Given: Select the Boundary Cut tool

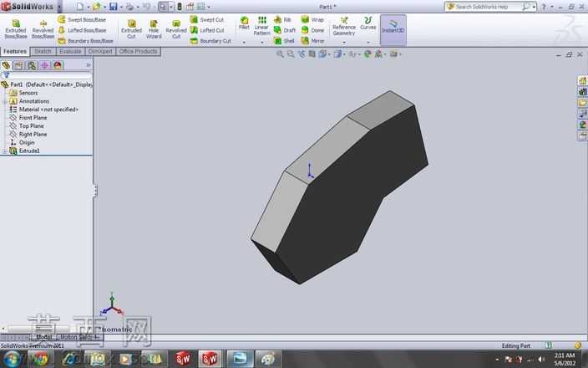Looking at the screenshot, I should coord(210,40).
